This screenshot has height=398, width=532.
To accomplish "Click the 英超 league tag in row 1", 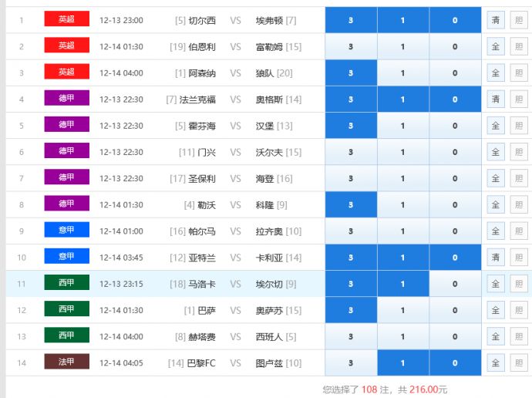I will pos(66,19).
